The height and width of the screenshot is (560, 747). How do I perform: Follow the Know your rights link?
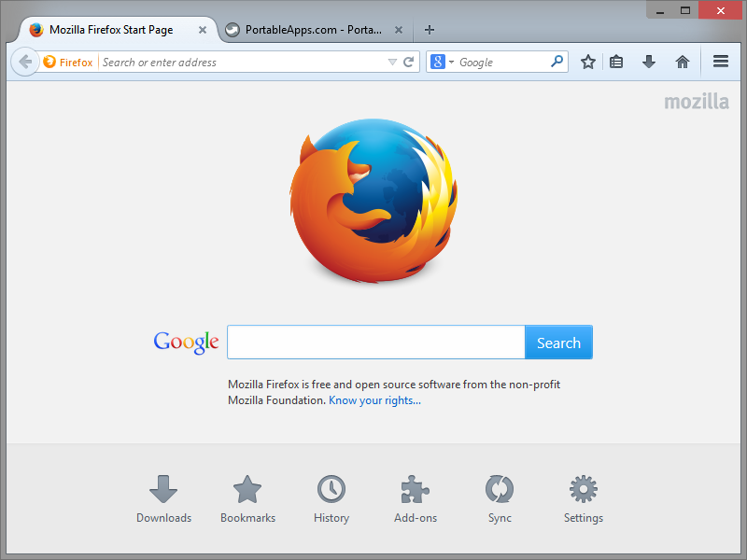point(374,400)
